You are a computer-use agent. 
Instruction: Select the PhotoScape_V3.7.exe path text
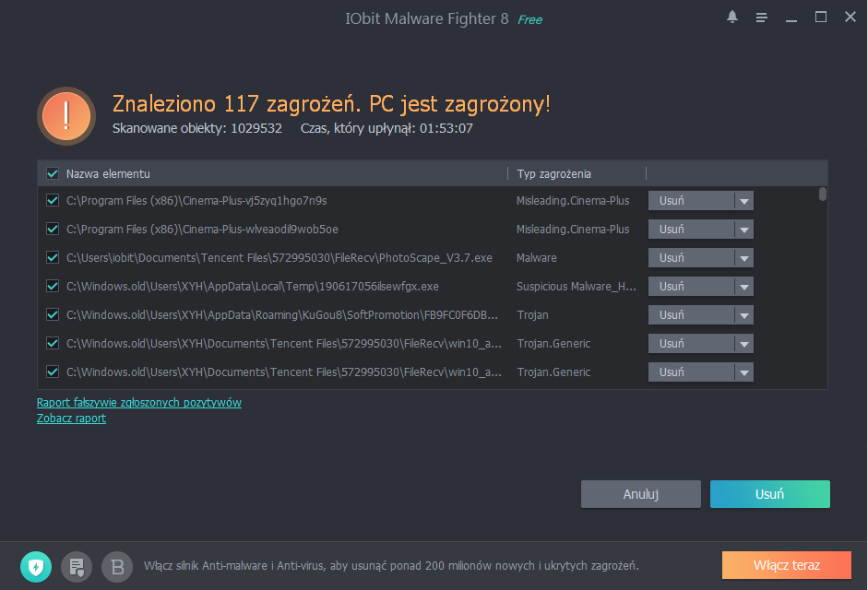coord(279,258)
